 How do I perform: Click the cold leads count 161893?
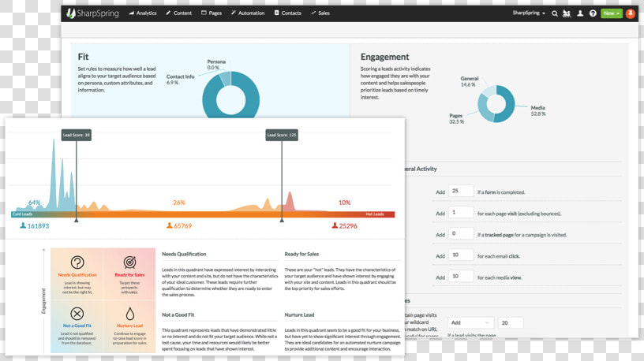[x=35, y=225]
